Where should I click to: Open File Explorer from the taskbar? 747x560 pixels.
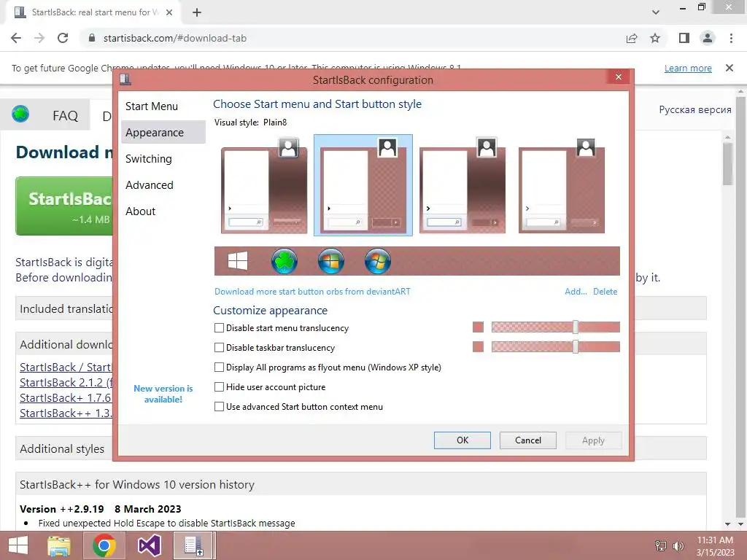click(59, 545)
